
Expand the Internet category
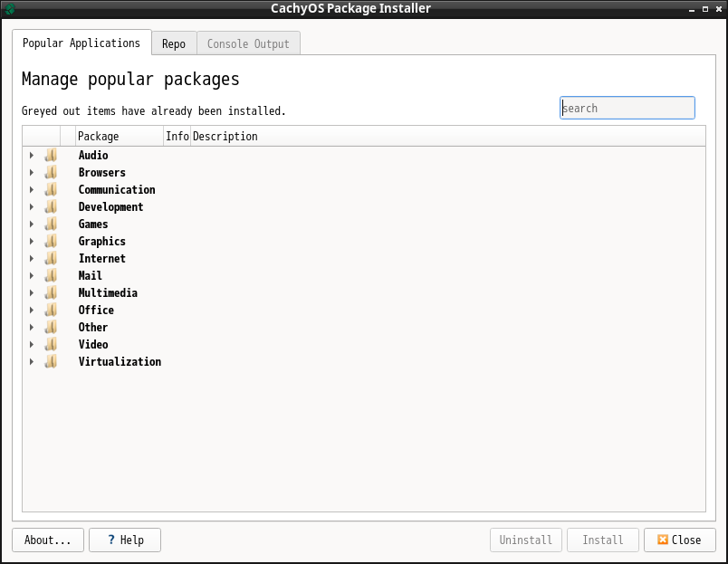pos(32,259)
